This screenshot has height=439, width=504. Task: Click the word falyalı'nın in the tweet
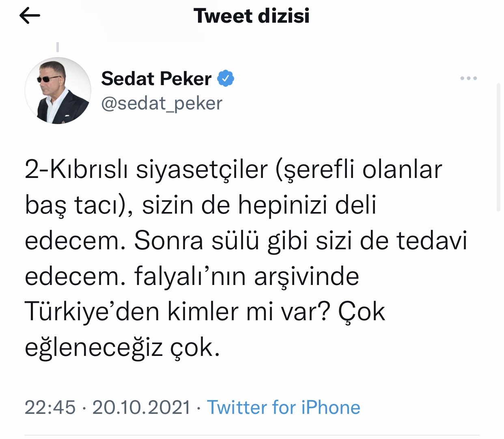(190, 276)
